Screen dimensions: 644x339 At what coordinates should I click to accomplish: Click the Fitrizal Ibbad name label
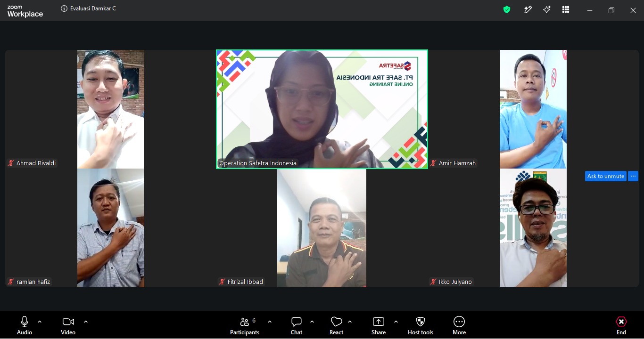click(245, 282)
